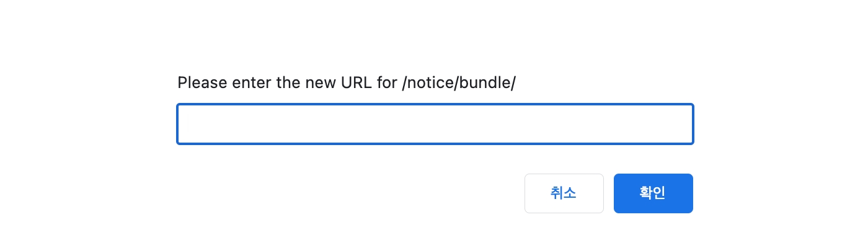This screenshot has width=868, height=248.
Task: Click the "Please enter the new URL" label
Action: 346,83
